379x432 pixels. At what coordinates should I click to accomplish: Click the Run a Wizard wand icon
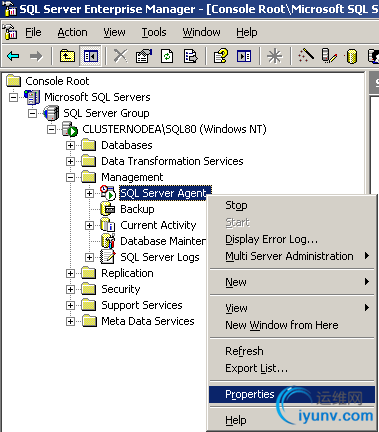tap(305, 55)
